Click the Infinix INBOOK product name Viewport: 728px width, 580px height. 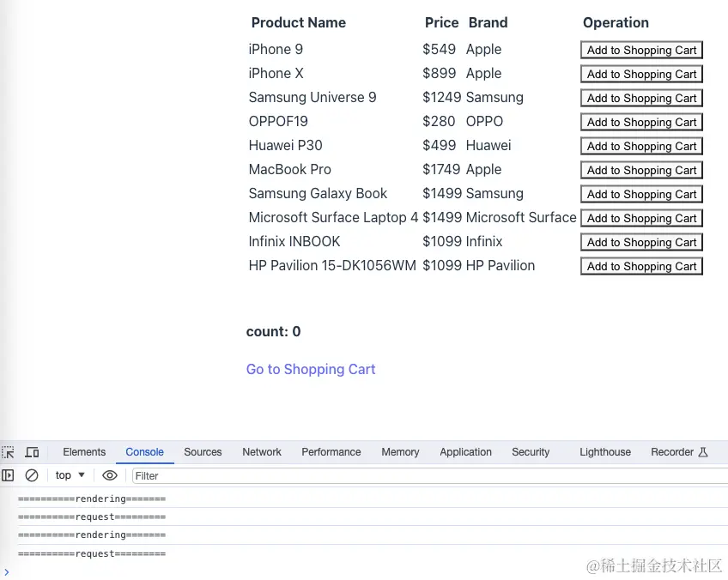[x=294, y=242]
